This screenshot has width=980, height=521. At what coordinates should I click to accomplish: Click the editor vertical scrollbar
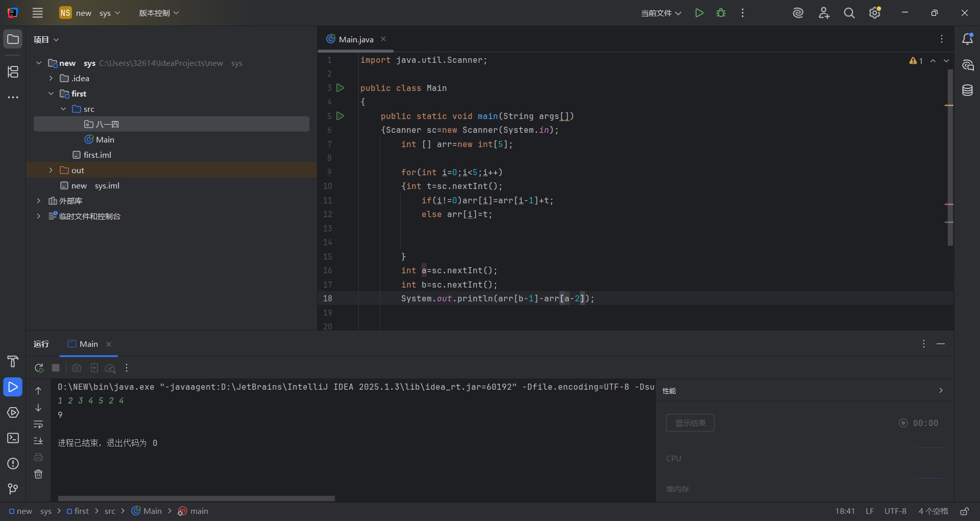[950, 158]
